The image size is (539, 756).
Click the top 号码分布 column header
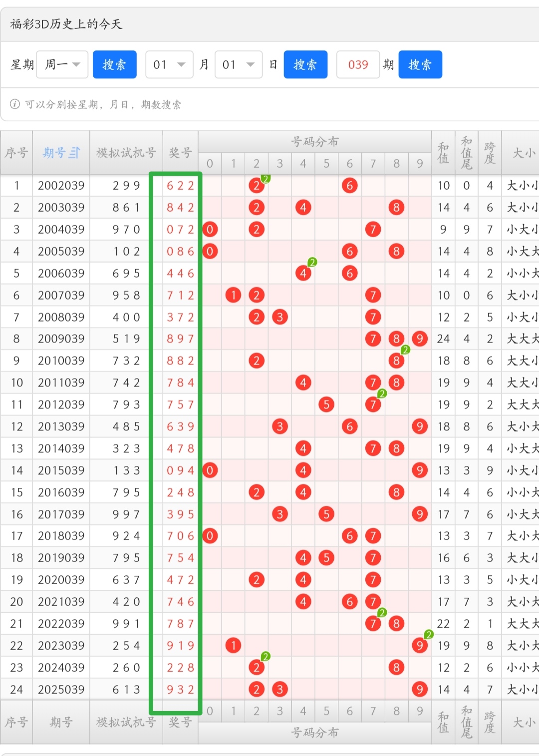[314, 142]
